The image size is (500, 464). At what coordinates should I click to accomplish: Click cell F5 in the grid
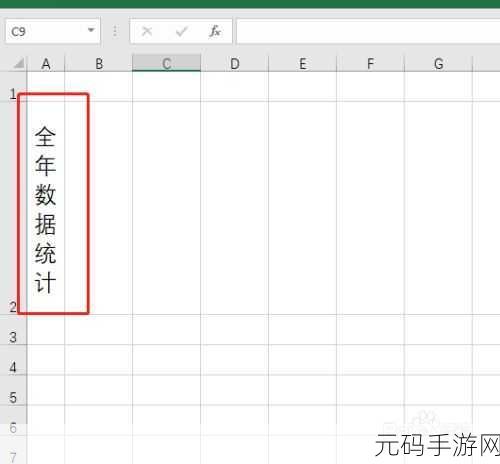371,390
